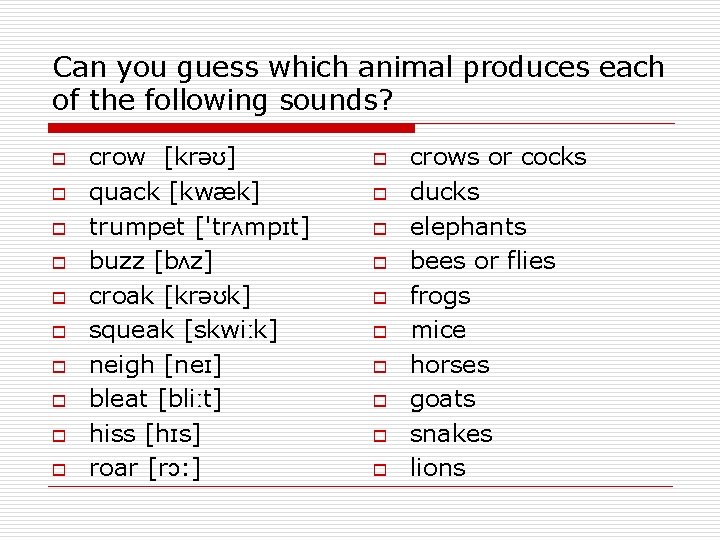
Task: Select the bullet marker before trumpet
Action: pos(59,229)
